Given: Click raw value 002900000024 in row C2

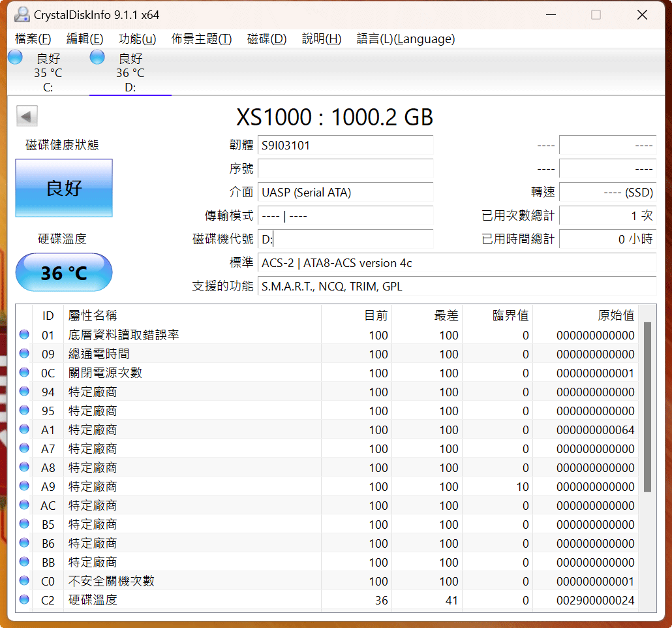Looking at the screenshot, I should [x=595, y=600].
